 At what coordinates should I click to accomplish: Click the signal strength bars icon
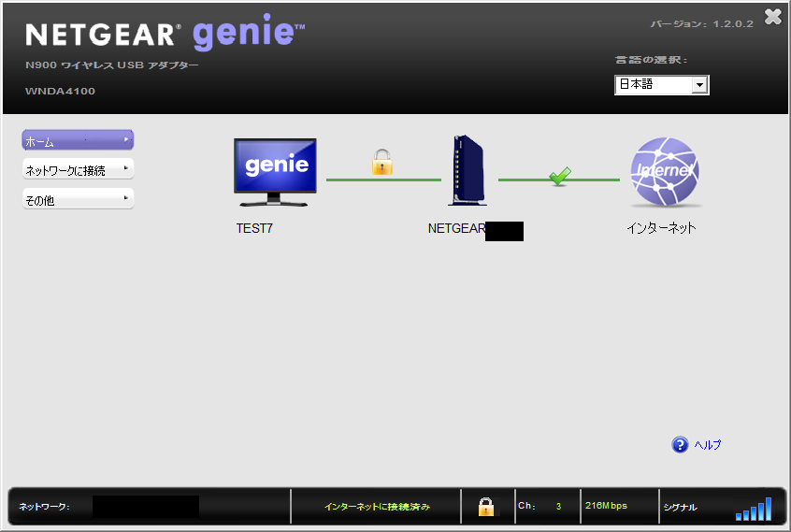(753, 509)
